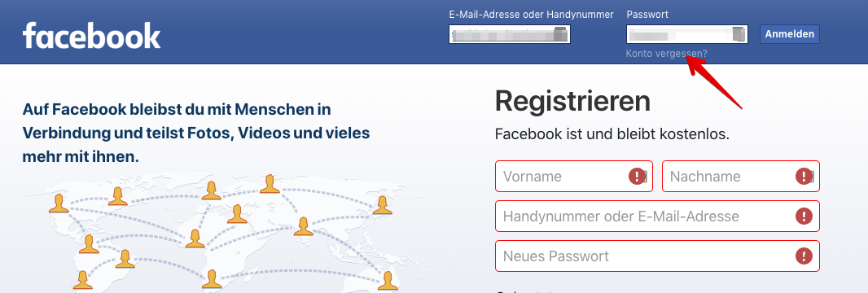Click the warning icon in Neues Passwort field
868x293 pixels.
804,256
